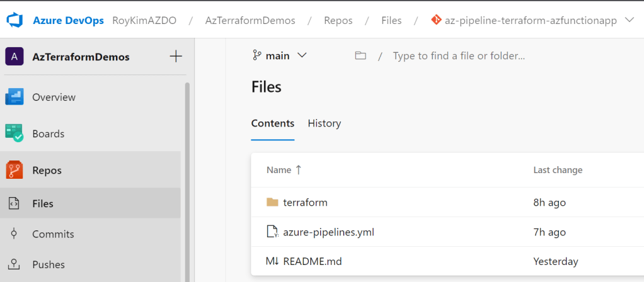644x282 pixels.
Task: Click the plus icon beside AzTerraformDemos
Action: 176,57
